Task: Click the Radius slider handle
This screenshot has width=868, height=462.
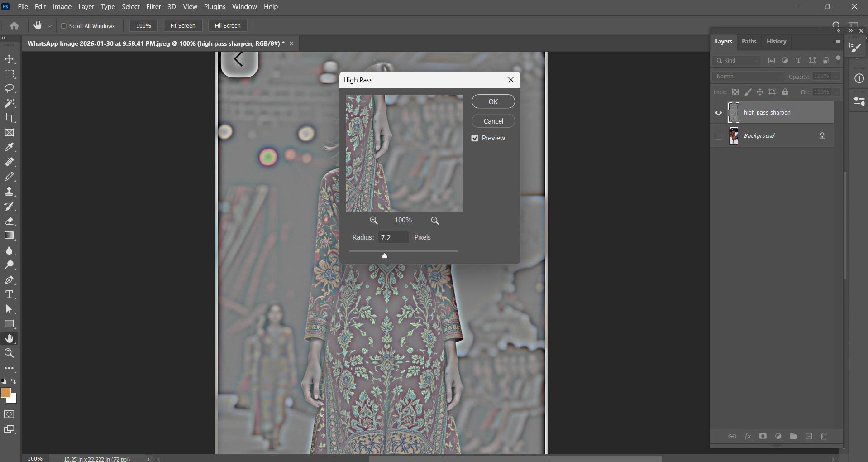Action: point(385,256)
